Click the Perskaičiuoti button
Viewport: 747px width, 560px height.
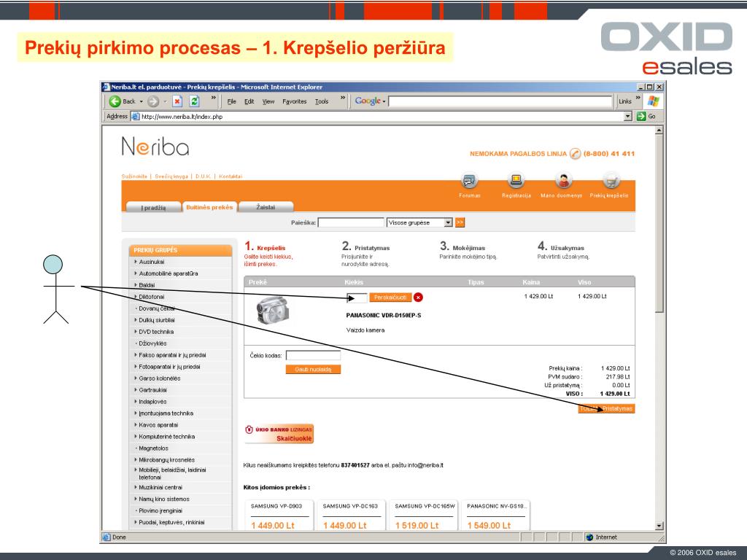[x=390, y=297]
